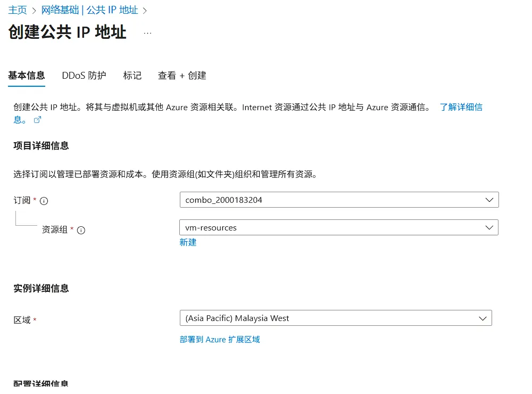Click 部署到 Azure 扩展区域 link
Viewport: 532px width, 394px height.
219,339
